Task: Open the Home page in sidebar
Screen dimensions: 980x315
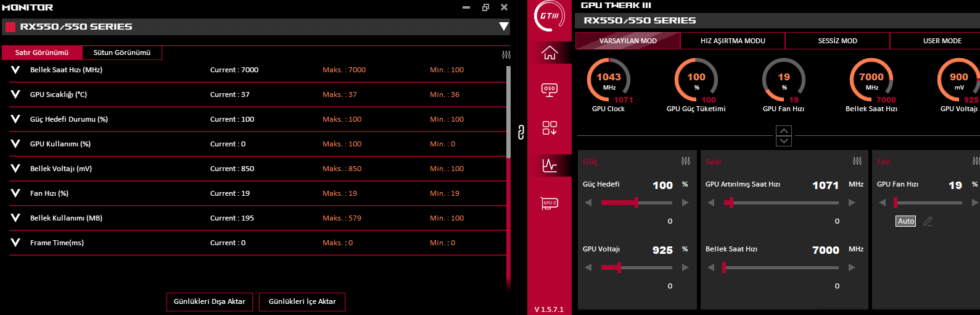Action: [x=550, y=53]
